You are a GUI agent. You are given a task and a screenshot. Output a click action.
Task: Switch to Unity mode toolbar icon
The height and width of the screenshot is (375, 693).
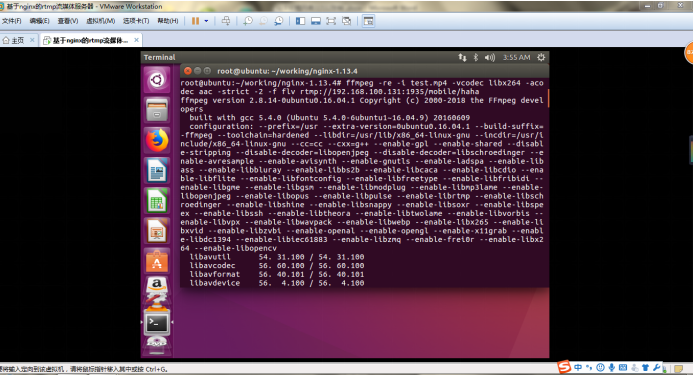[x=346, y=21]
